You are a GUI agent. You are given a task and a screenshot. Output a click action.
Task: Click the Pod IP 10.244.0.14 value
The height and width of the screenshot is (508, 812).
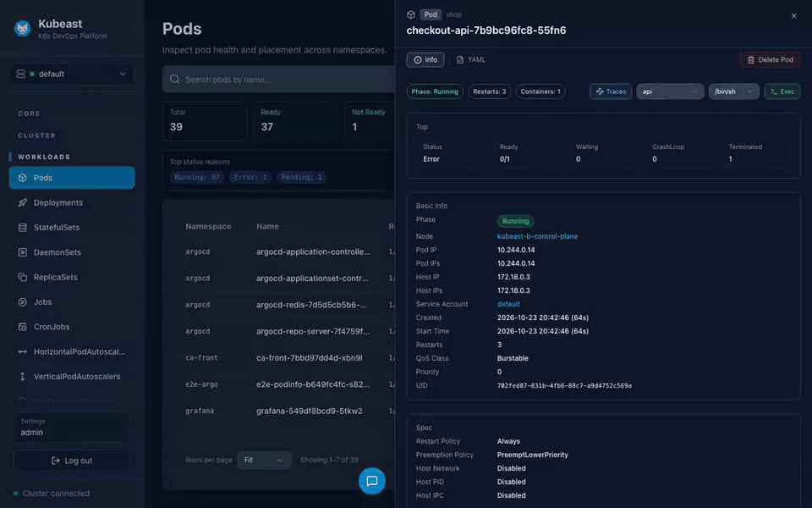click(x=516, y=250)
